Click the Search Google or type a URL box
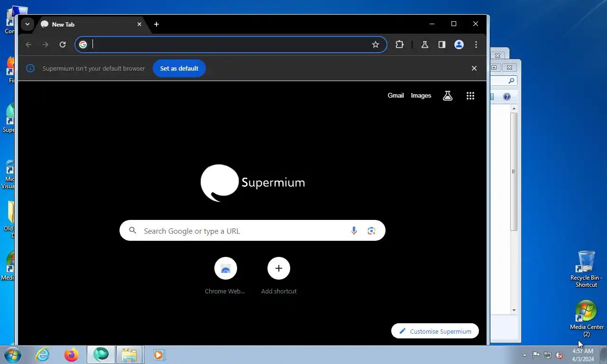The width and height of the screenshot is (607, 364). (252, 230)
